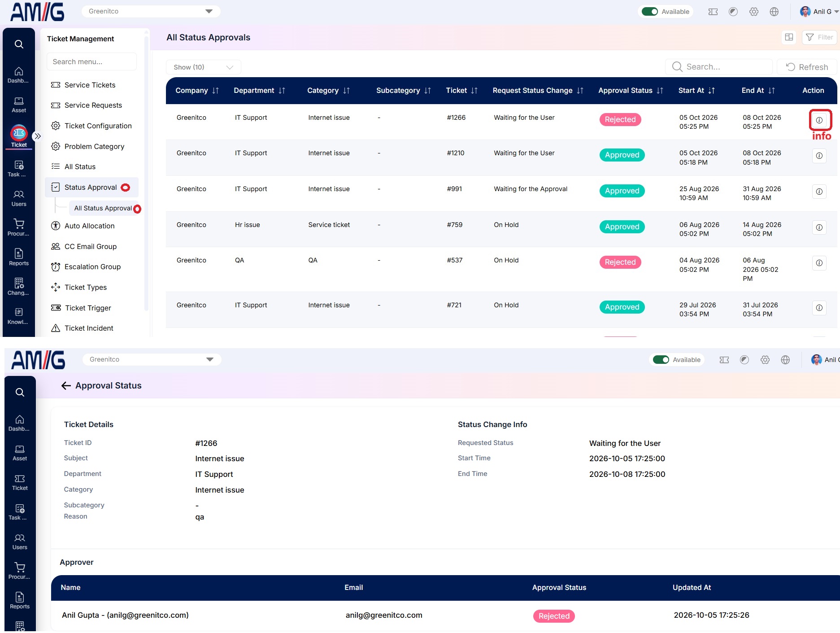Toggle Available switch in All Status Approvals screen

[649, 12]
